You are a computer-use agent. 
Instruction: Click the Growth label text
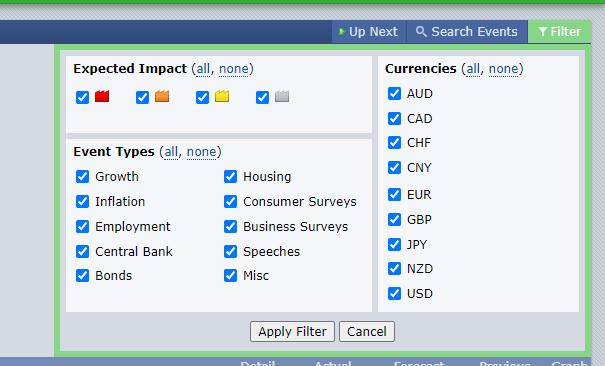click(x=117, y=177)
